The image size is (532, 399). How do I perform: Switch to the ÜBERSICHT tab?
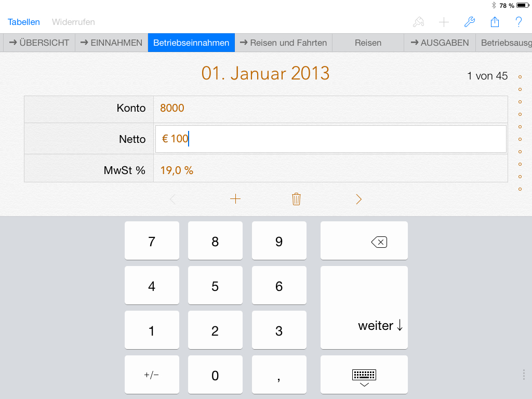[x=39, y=43]
